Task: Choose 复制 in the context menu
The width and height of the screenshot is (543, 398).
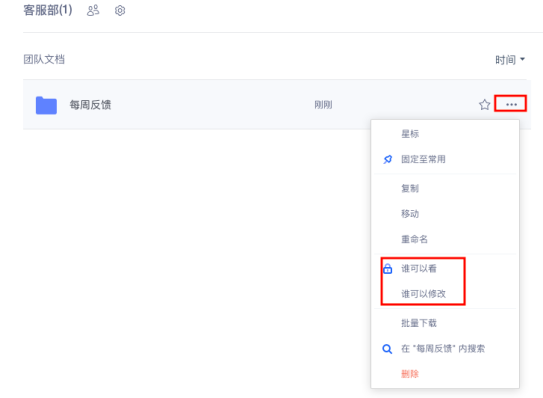Action: click(x=410, y=188)
